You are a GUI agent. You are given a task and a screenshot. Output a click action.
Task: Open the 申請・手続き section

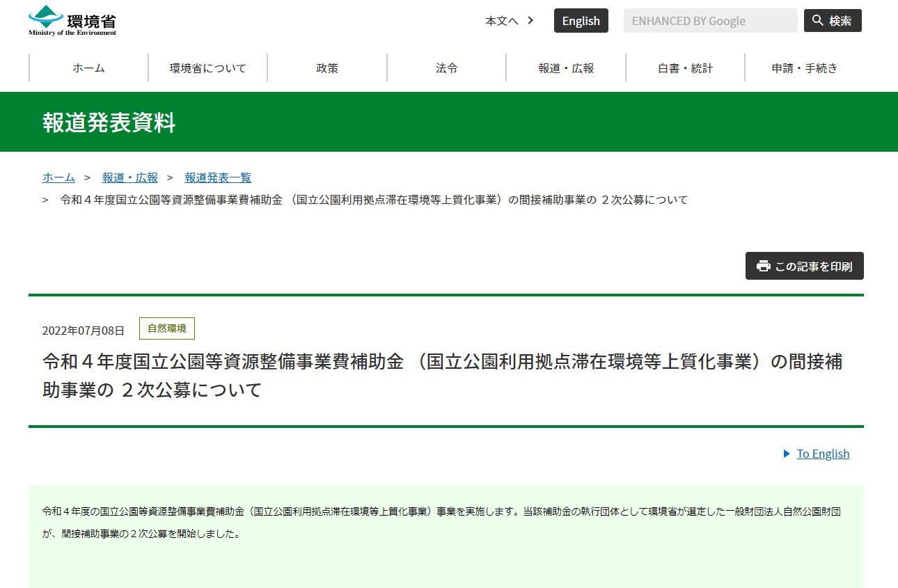[x=804, y=67]
